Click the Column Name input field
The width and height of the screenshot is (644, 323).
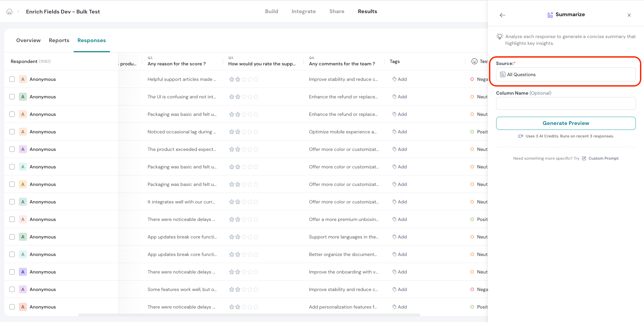point(566,103)
